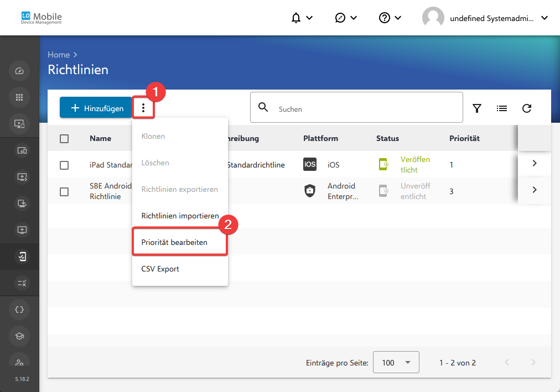
Task: Expand the compass menu dropdown arrow
Action: pyautogui.click(x=354, y=18)
